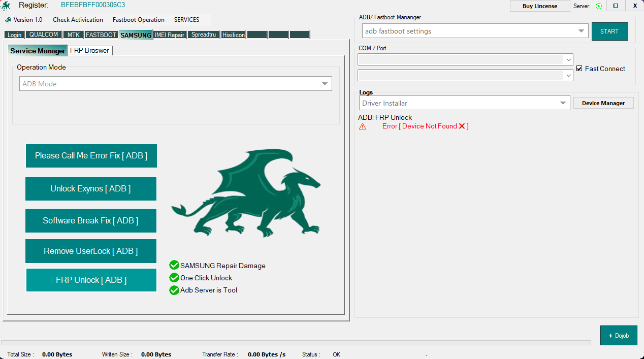644x359 pixels.
Task: Click the green Server status indicator
Action: (x=599, y=6)
